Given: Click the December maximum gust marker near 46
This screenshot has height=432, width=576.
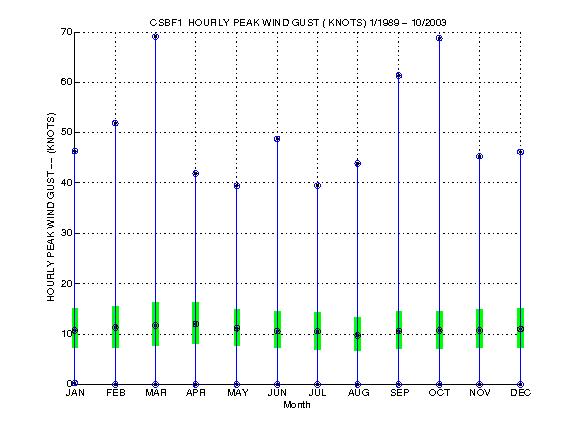Looking at the screenshot, I should click(x=520, y=152).
